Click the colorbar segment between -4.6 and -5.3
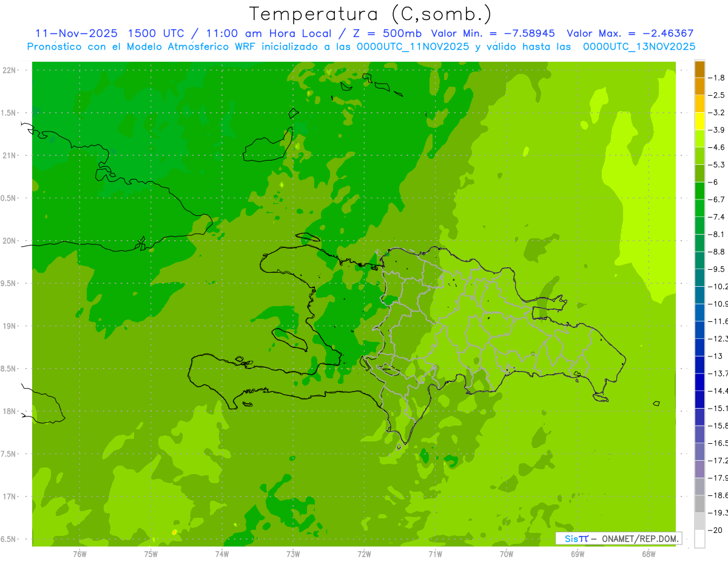This screenshot has width=728, height=562. click(699, 156)
